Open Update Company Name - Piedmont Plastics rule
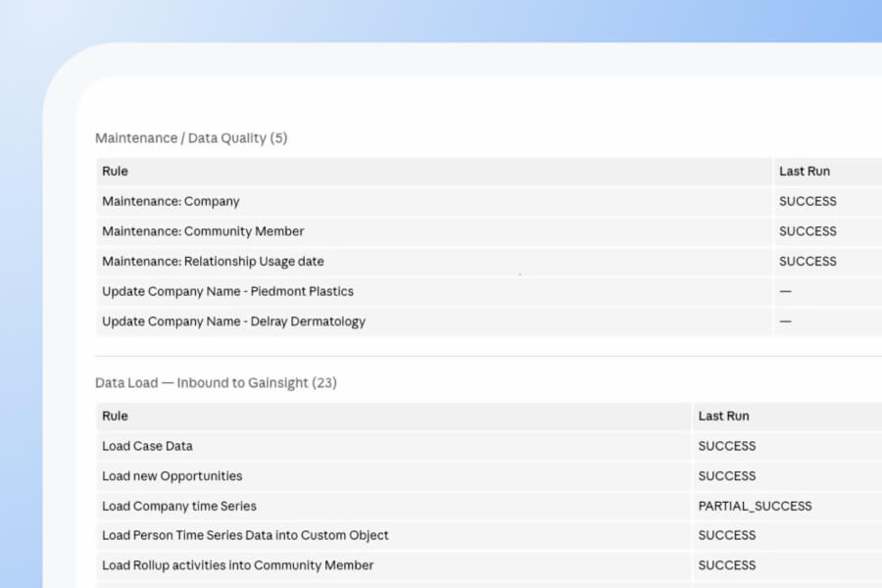This screenshot has width=882, height=588. tap(227, 291)
